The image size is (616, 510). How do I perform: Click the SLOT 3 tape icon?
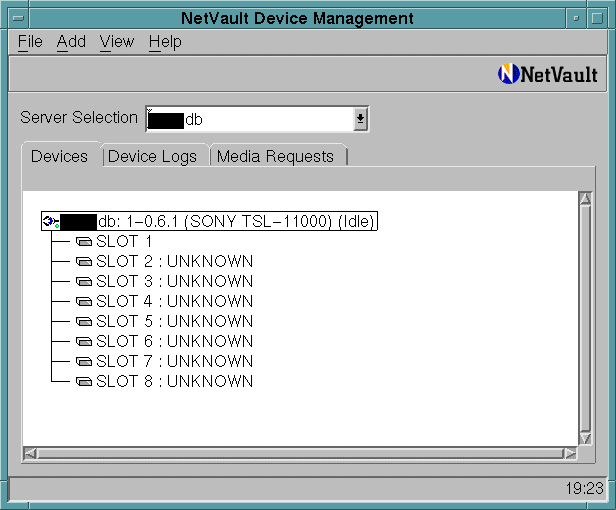(x=84, y=281)
